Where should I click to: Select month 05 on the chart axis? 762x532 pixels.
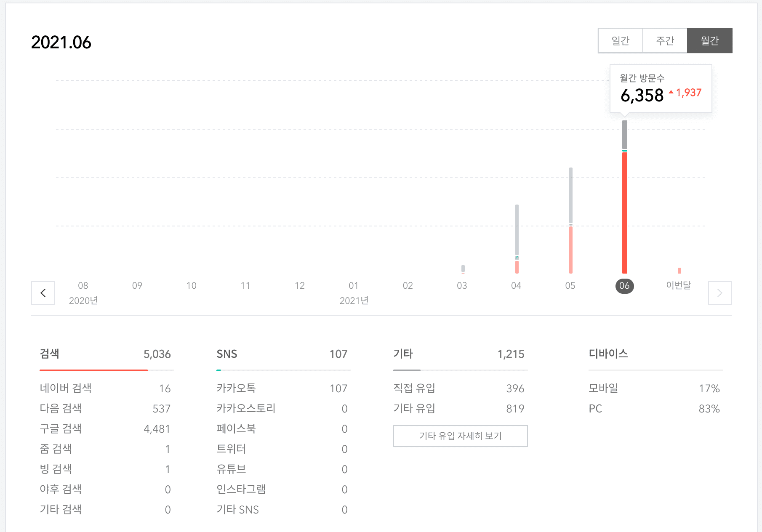point(570,286)
